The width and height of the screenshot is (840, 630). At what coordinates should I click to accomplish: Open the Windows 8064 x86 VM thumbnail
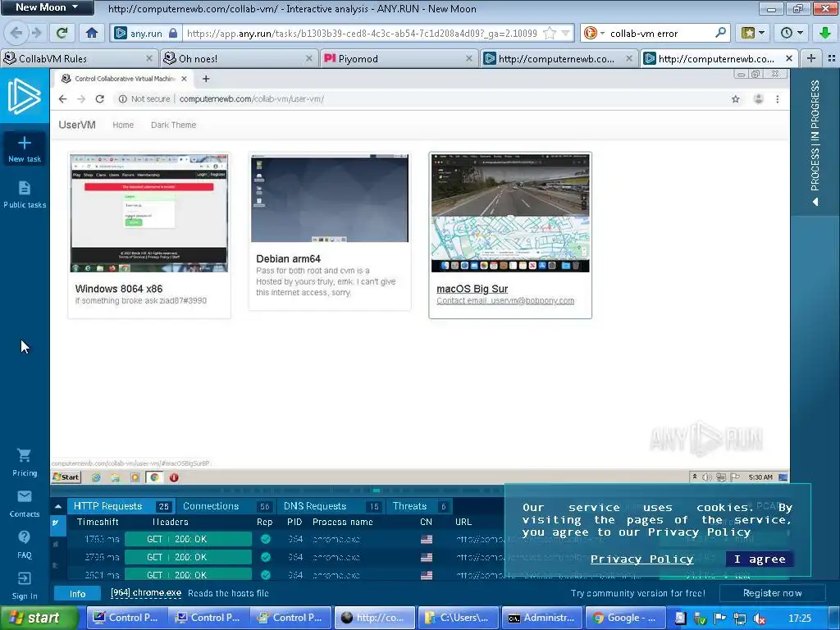coord(149,212)
